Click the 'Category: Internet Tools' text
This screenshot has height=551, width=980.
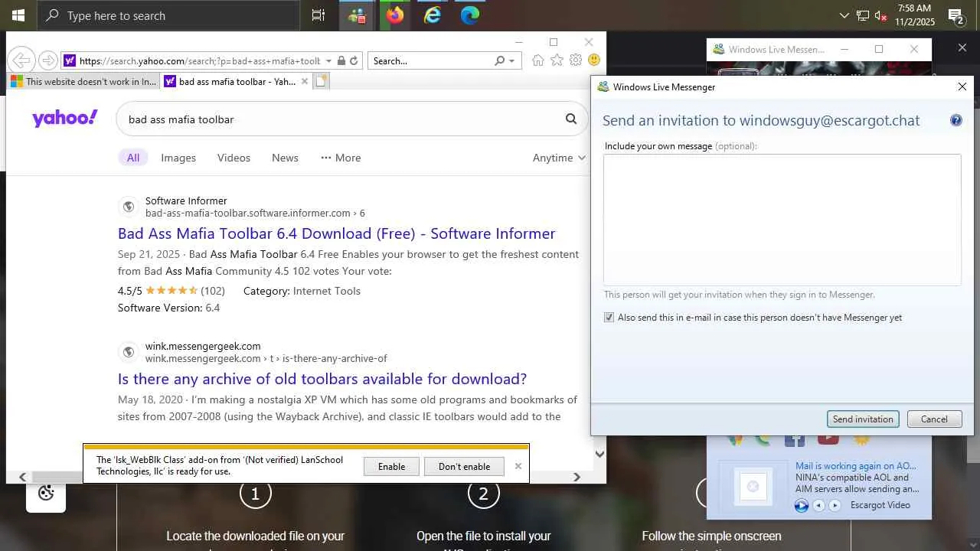point(302,291)
